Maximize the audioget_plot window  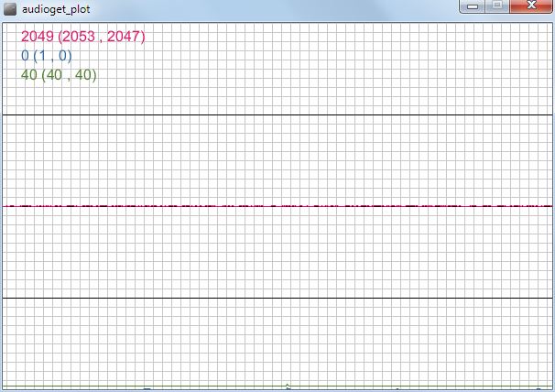[x=497, y=6]
